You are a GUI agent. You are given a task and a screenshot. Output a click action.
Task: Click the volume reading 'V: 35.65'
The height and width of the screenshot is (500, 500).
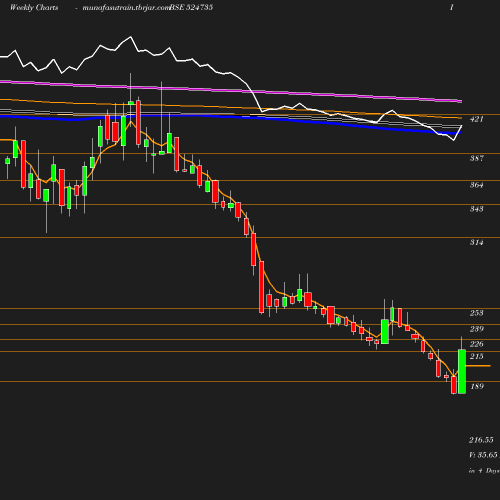[483, 455]
